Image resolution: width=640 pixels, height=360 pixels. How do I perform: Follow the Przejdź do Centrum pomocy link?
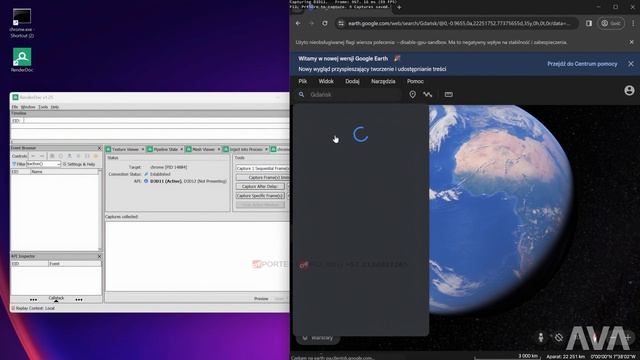tap(582, 64)
